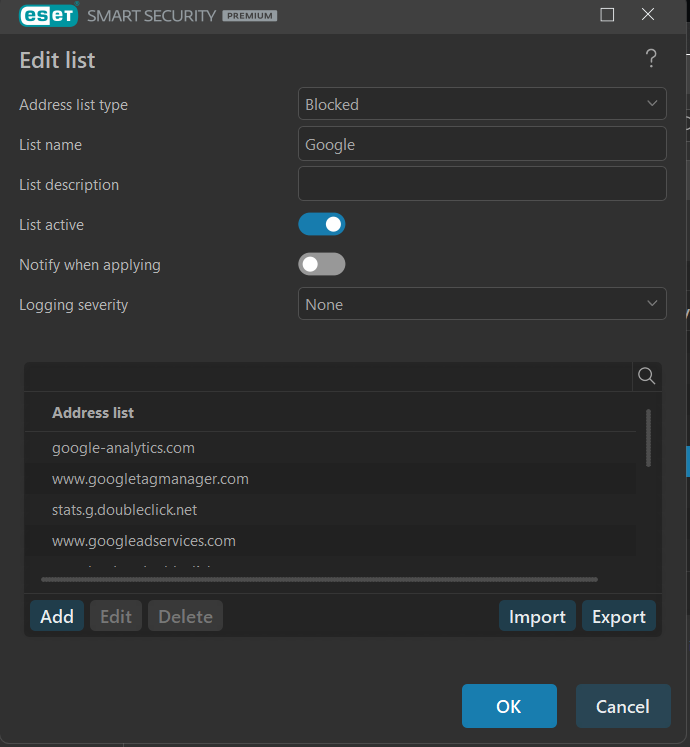Select google-analytics.com in the address list
690x747 pixels.
click(x=124, y=448)
